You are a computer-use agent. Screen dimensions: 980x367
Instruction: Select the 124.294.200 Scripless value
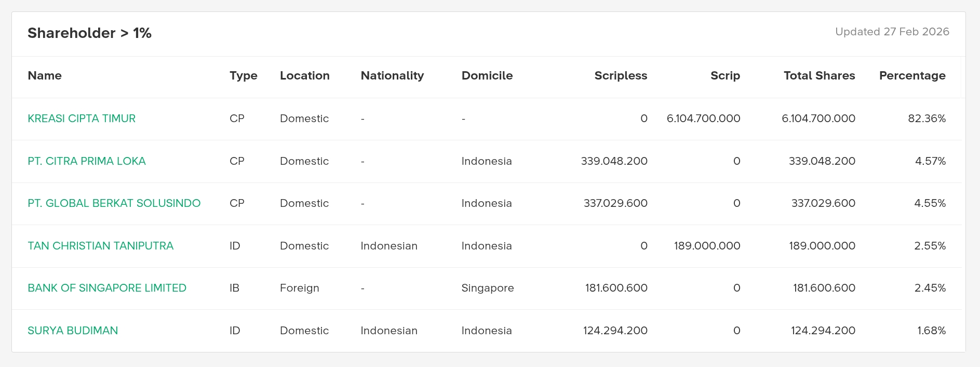click(x=615, y=331)
